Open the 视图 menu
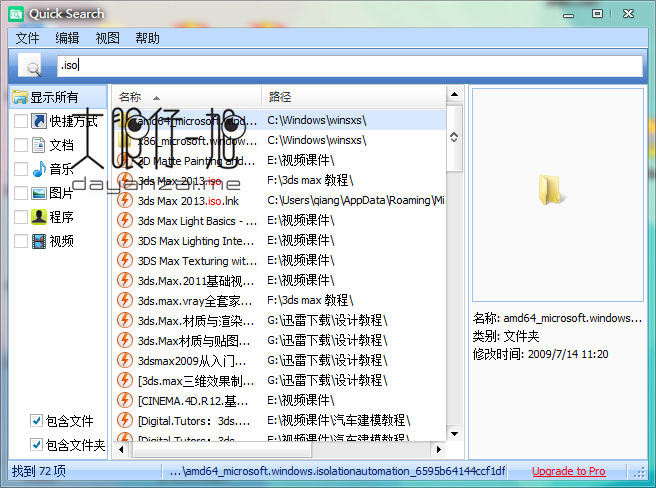The width and height of the screenshot is (656, 488). point(108,38)
